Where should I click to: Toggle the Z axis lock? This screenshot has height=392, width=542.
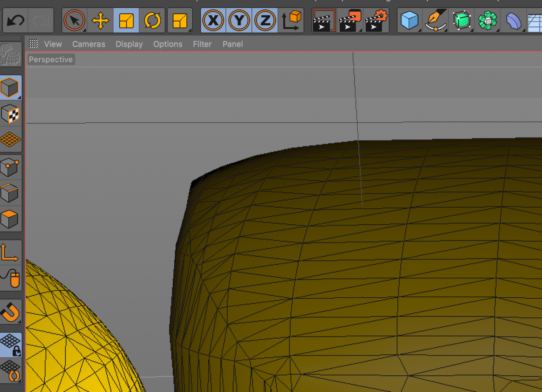(x=266, y=20)
